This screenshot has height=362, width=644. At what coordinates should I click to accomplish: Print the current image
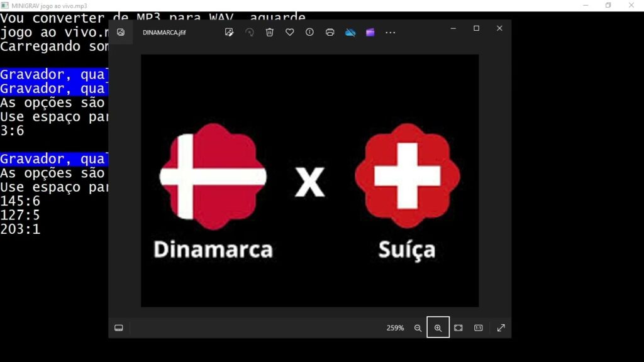click(x=330, y=32)
